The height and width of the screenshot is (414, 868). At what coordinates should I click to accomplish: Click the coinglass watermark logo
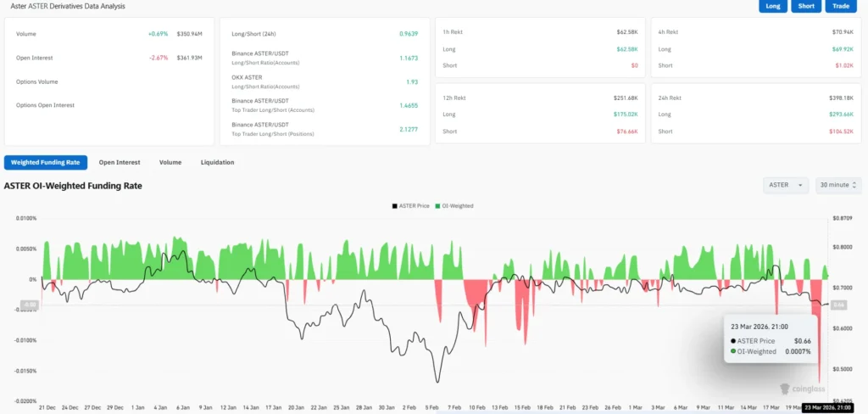point(803,389)
